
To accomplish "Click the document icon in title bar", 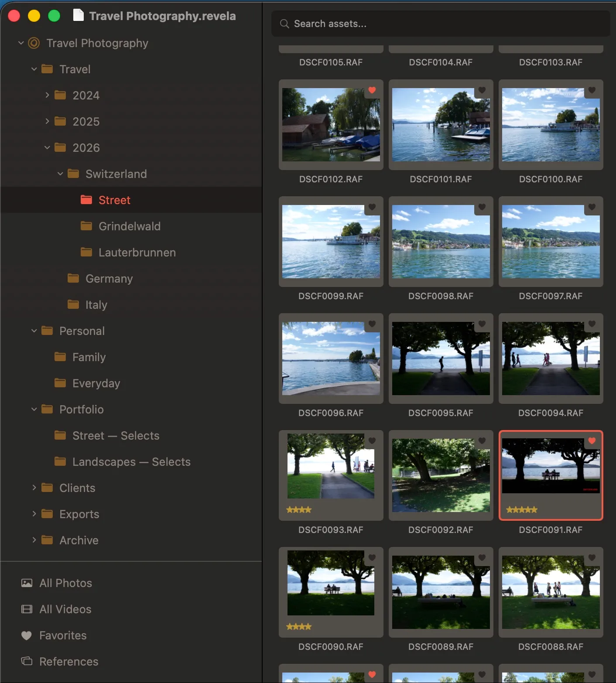I will (x=78, y=15).
